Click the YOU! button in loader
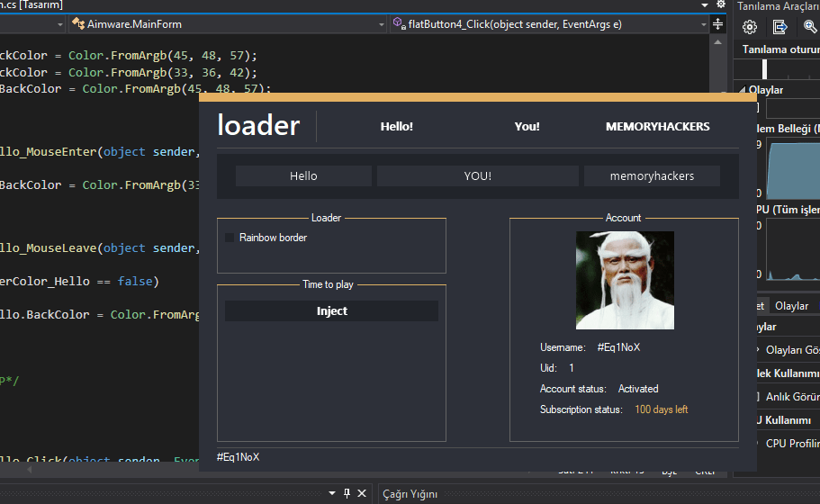 pyautogui.click(x=477, y=176)
